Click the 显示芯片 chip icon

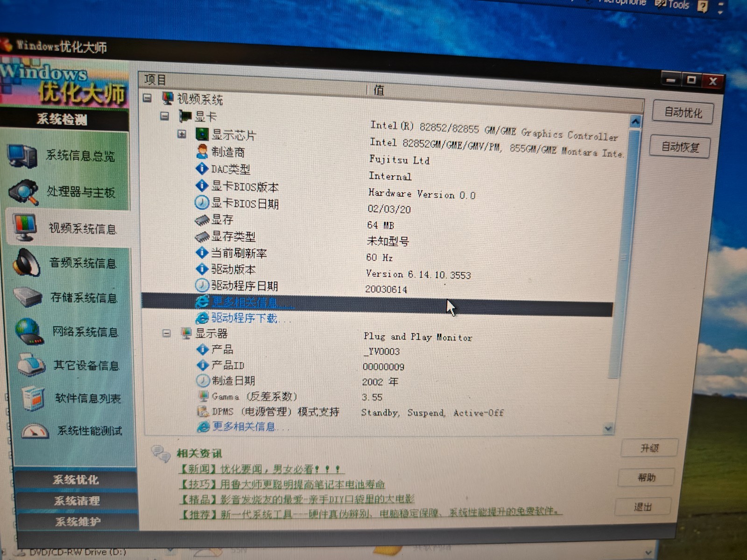[202, 134]
